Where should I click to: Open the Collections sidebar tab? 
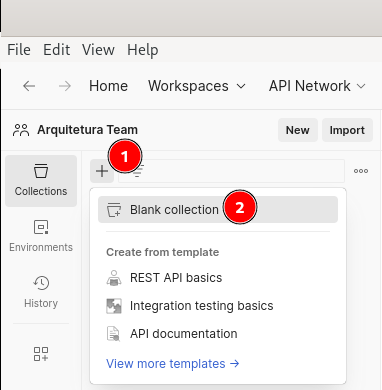tap(41, 181)
